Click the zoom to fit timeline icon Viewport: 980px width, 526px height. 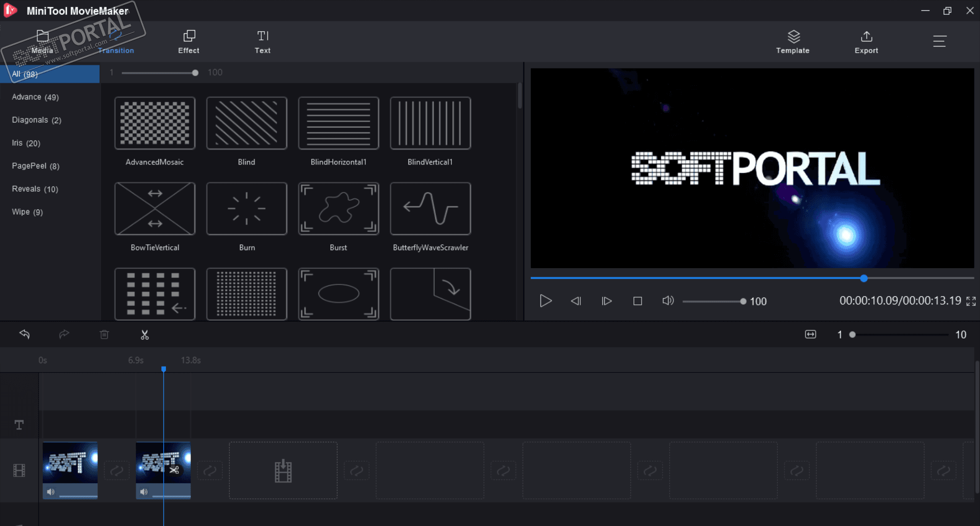pyautogui.click(x=811, y=334)
